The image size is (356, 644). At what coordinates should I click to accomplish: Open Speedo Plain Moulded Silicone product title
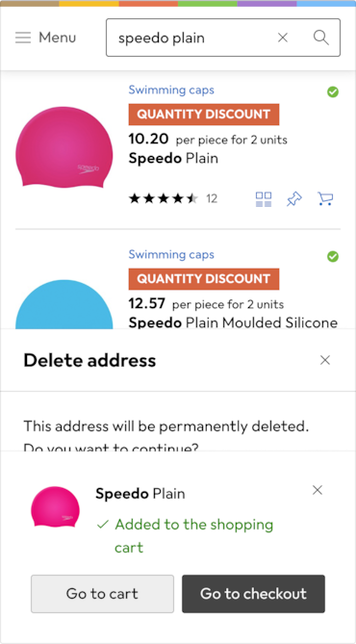pos(233,322)
